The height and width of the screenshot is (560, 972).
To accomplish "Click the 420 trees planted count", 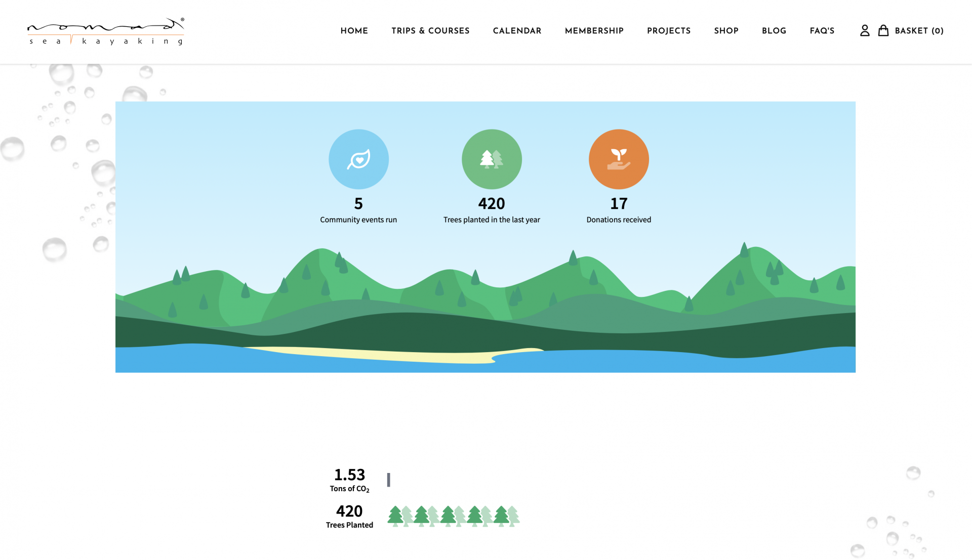I will tap(492, 203).
